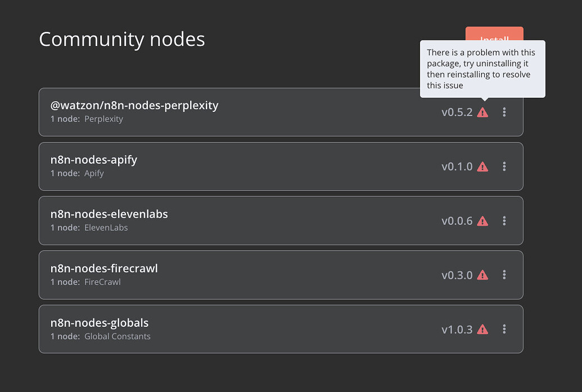Open the options menu for n8n-nodes-apify

[504, 166]
